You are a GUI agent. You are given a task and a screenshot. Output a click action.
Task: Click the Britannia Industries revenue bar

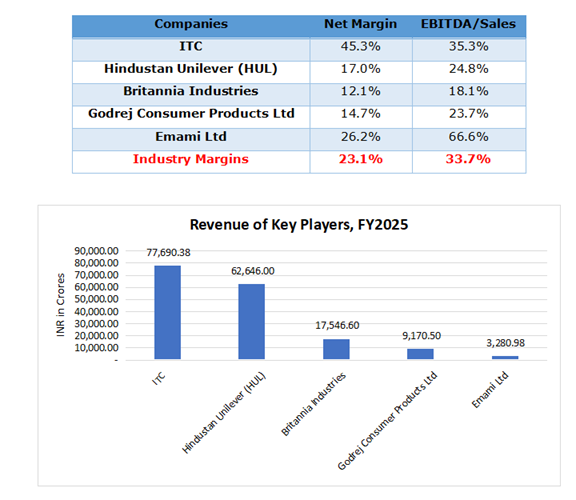point(336,349)
